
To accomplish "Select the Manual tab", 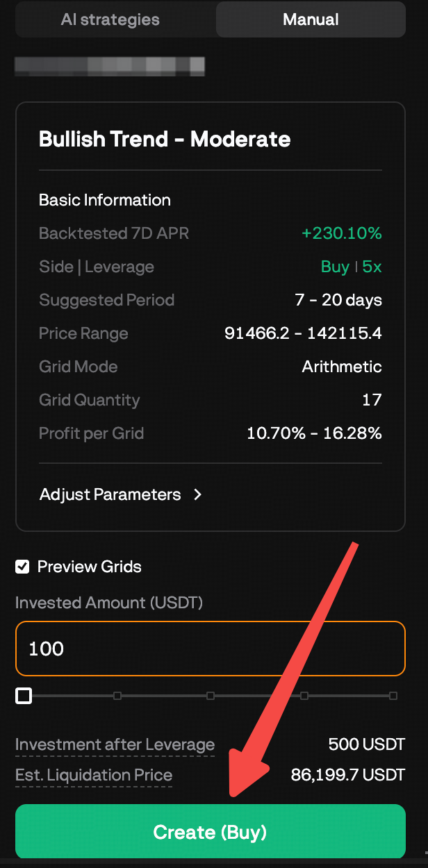I will tap(310, 19).
